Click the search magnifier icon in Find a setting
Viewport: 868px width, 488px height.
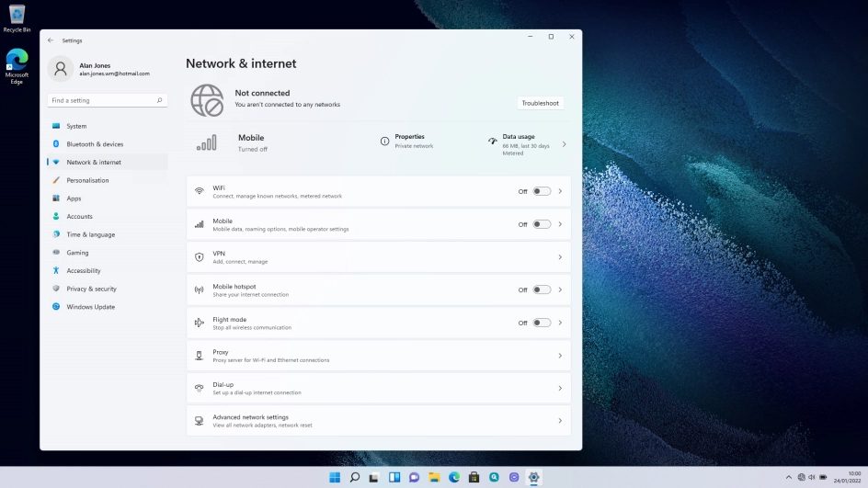[x=159, y=100]
